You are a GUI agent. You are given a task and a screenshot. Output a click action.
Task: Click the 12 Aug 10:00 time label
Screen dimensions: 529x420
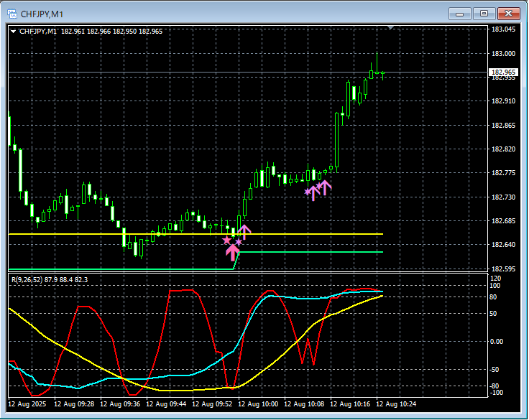258,403
